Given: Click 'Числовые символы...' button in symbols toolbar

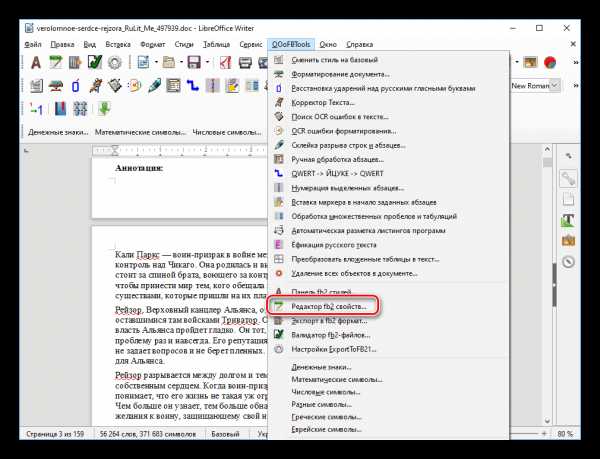Looking at the screenshot, I should (x=227, y=132).
